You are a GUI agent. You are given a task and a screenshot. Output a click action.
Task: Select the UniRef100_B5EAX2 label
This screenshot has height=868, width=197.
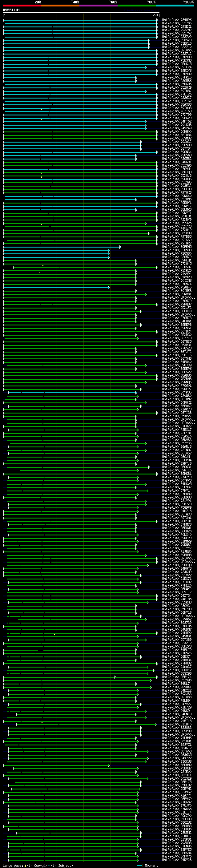click(176, 406)
